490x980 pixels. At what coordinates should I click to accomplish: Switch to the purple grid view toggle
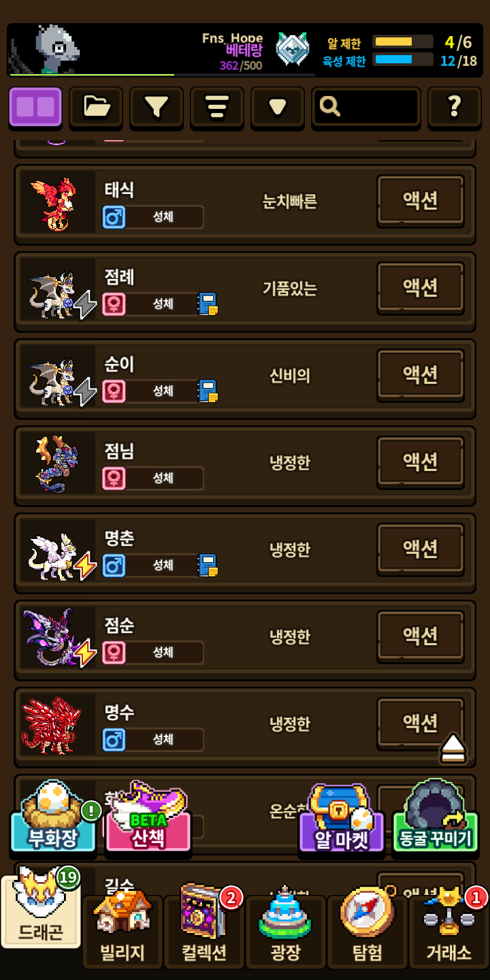click(35, 107)
